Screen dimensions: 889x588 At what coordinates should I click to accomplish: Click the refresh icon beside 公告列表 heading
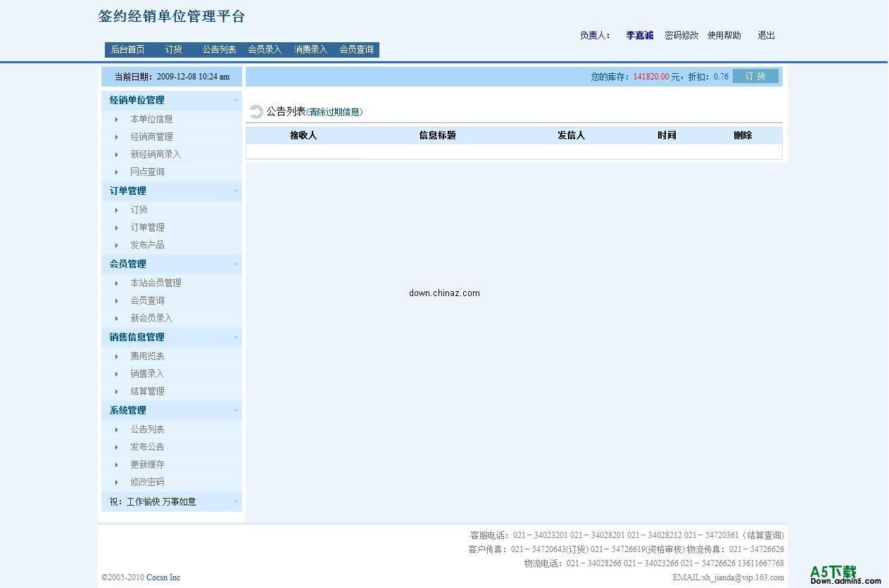tap(256, 111)
